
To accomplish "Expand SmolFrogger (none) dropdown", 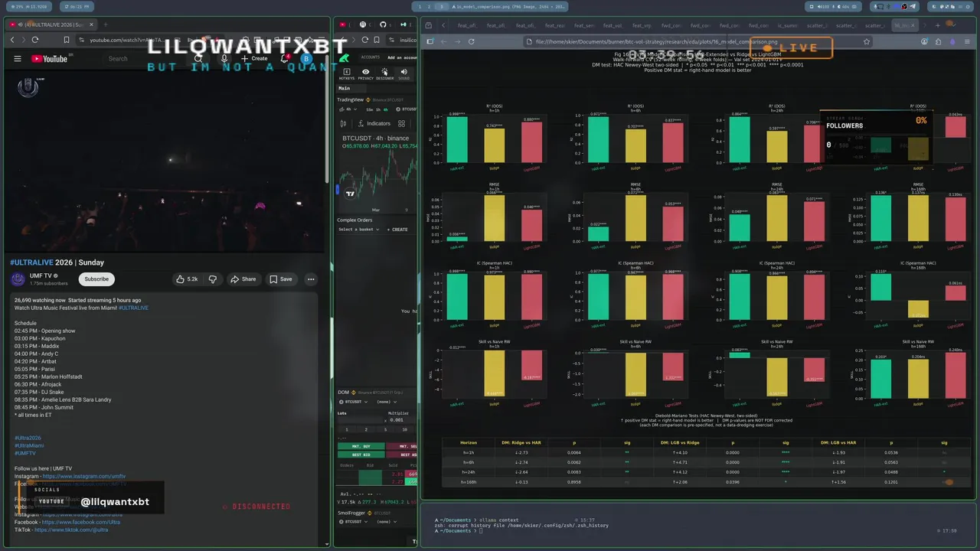I will (386, 522).
